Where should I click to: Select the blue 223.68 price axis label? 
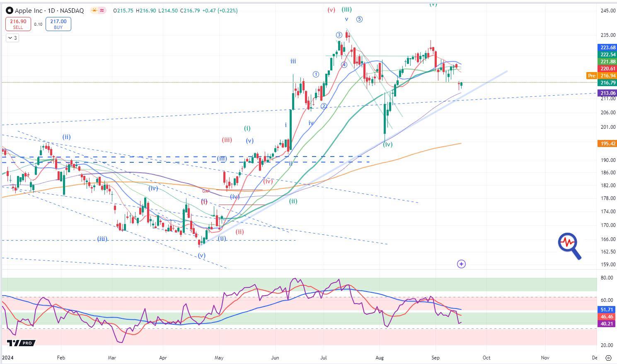pyautogui.click(x=607, y=48)
